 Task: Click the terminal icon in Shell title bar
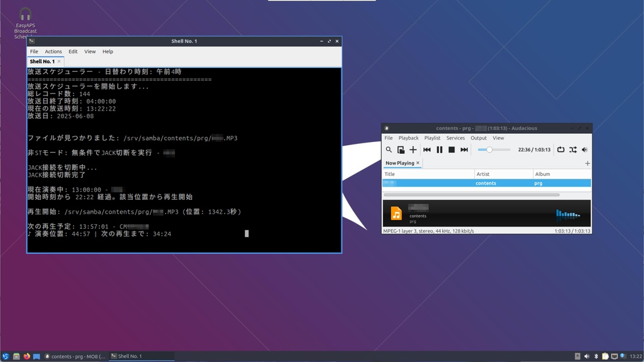(x=31, y=41)
